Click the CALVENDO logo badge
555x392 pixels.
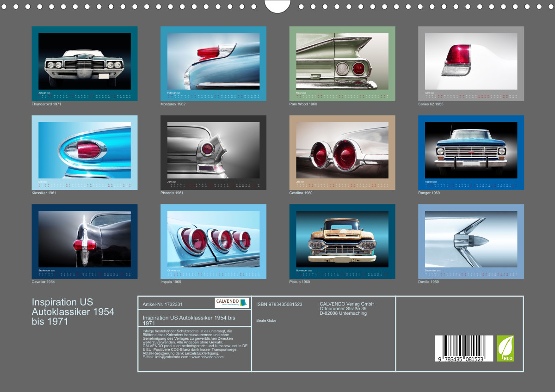232,303
